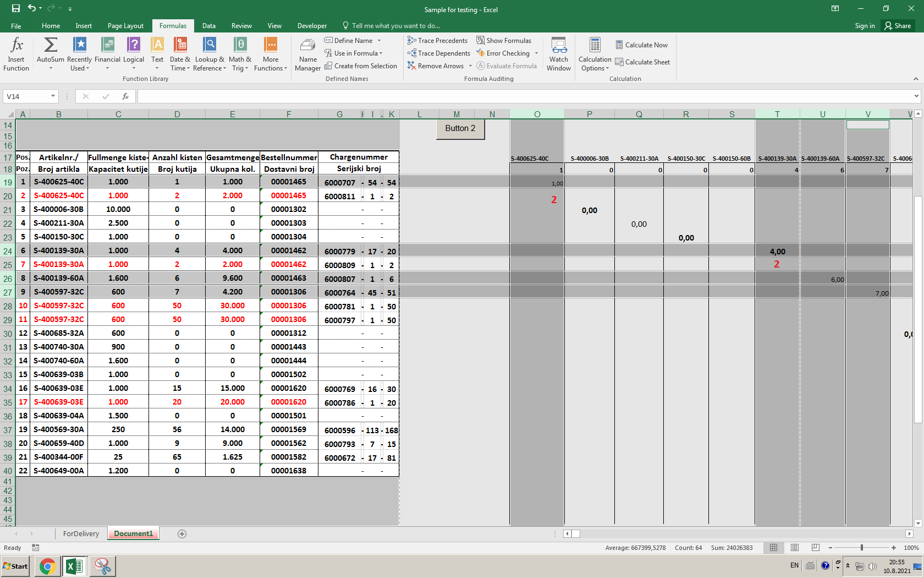The height and width of the screenshot is (578, 924).
Task: Collapse the ribbon arrow
Action: tap(916, 79)
